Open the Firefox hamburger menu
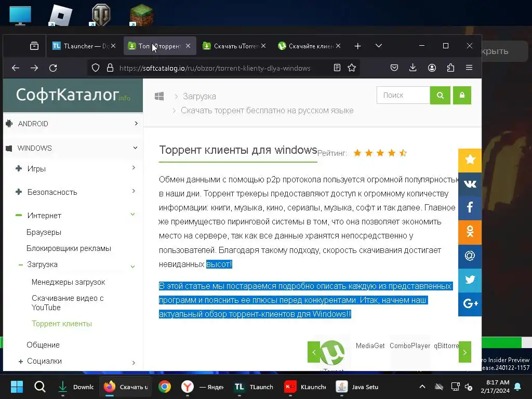 pyautogui.click(x=469, y=68)
